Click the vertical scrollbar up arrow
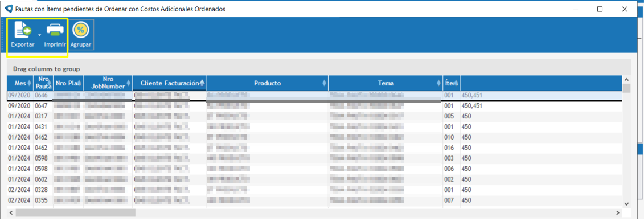644x221 pixels. pyautogui.click(x=626, y=80)
